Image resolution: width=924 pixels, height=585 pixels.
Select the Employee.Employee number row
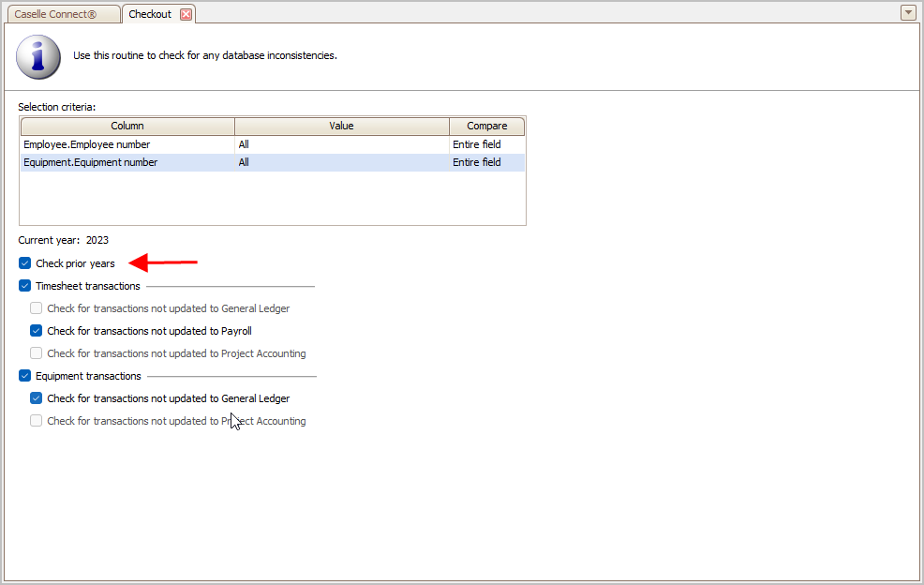[86, 144]
